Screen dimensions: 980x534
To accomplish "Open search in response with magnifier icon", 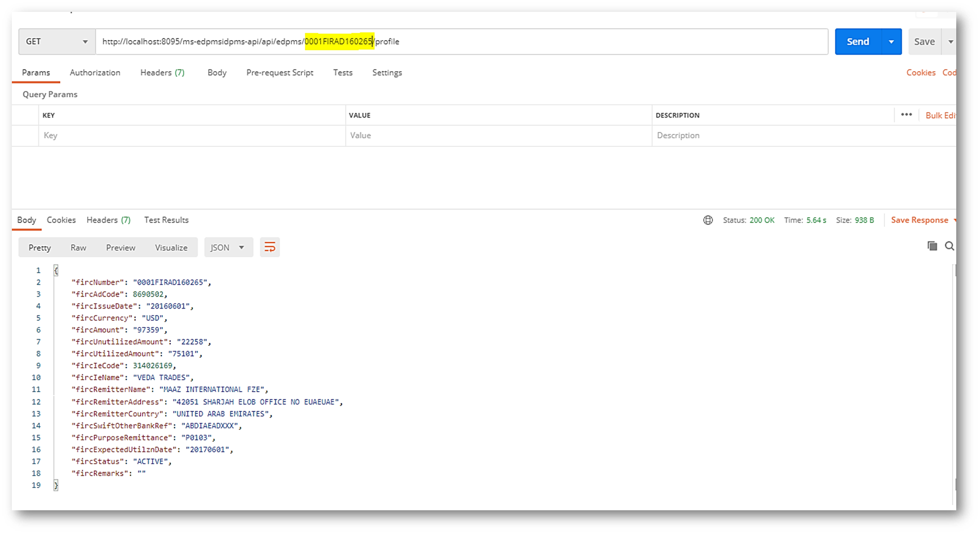I will [949, 246].
